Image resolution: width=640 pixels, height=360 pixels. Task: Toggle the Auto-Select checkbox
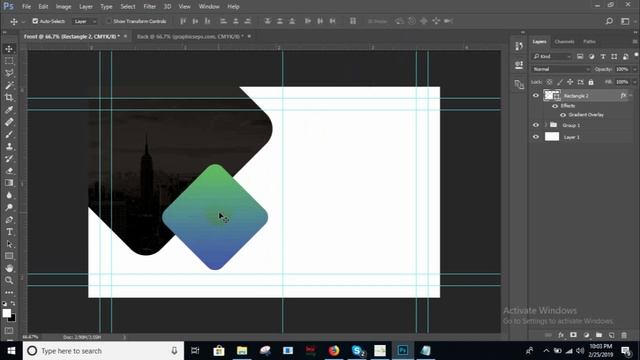coord(35,21)
